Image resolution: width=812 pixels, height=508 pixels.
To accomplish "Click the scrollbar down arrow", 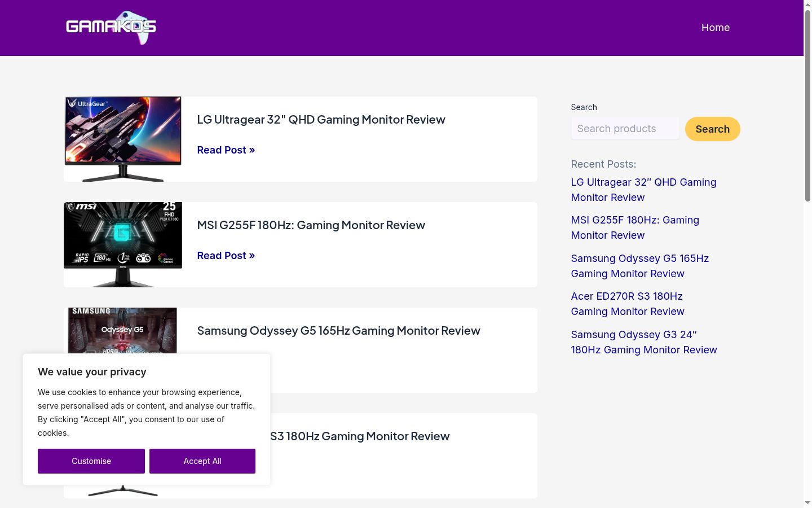I will pyautogui.click(x=807, y=503).
